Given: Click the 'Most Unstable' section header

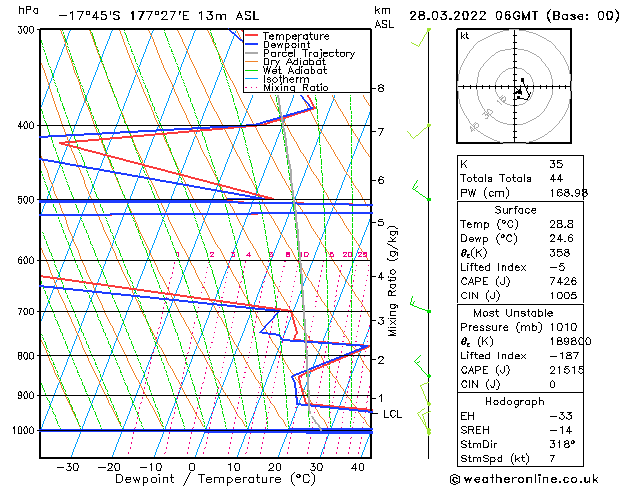Looking at the screenshot, I should (x=513, y=313).
